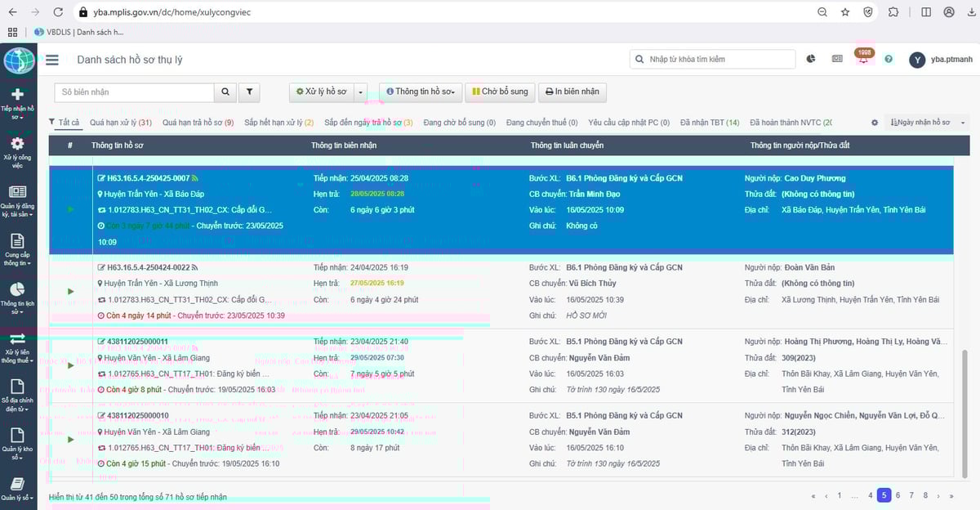This screenshot has height=510, width=980.
Task: Open Quản lý số book icon
Action: [x=18, y=484]
